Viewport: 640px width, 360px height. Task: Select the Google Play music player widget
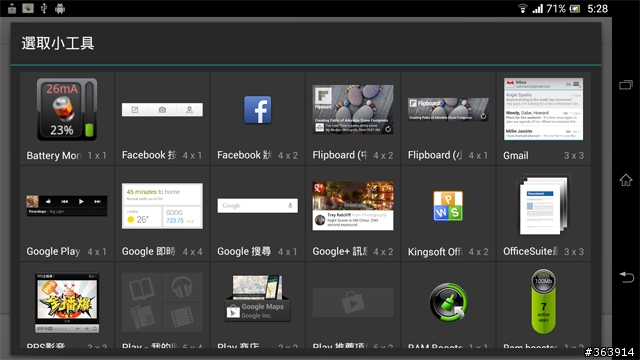(67, 205)
